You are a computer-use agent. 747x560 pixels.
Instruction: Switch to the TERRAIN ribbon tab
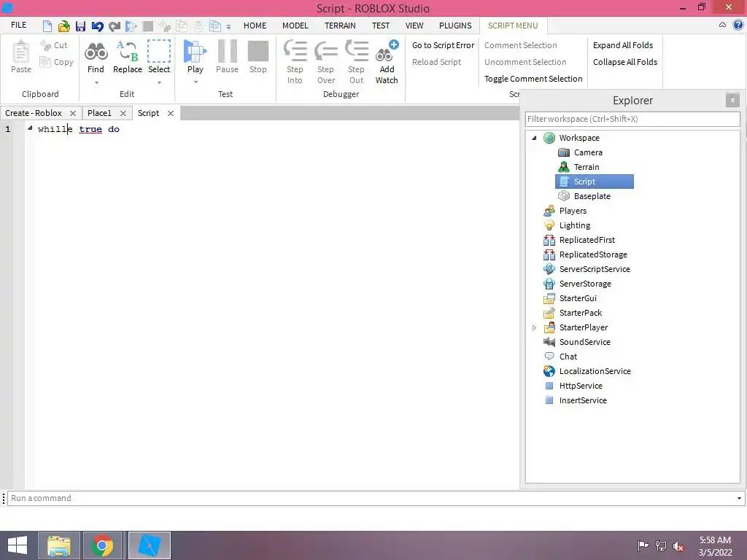coord(340,26)
